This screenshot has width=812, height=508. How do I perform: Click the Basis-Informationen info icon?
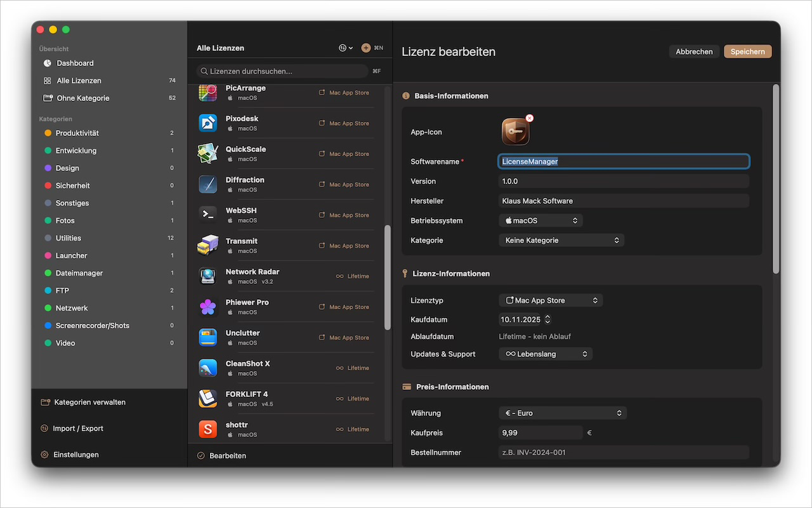pyautogui.click(x=406, y=96)
